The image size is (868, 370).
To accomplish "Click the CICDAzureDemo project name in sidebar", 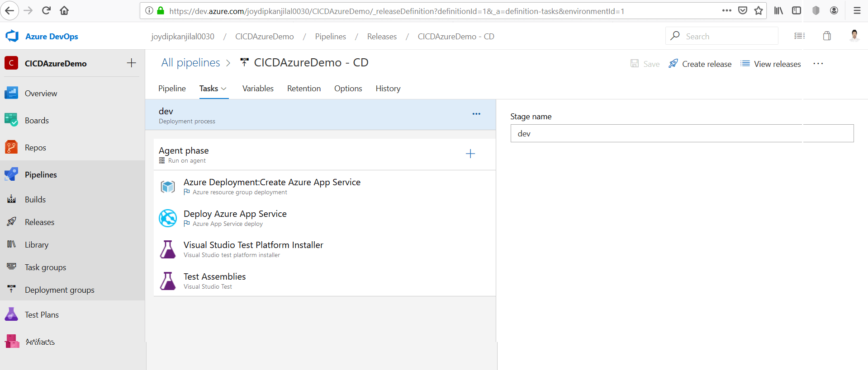I will (56, 63).
